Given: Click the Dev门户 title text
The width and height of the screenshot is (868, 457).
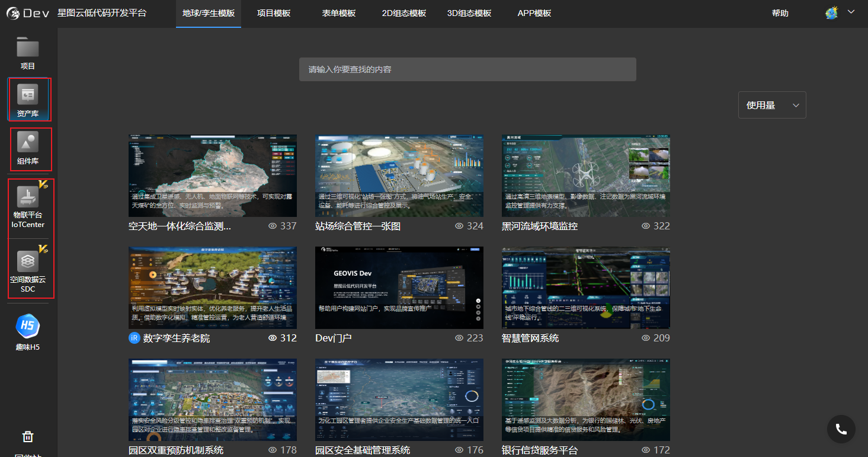Looking at the screenshot, I should click(x=334, y=338).
